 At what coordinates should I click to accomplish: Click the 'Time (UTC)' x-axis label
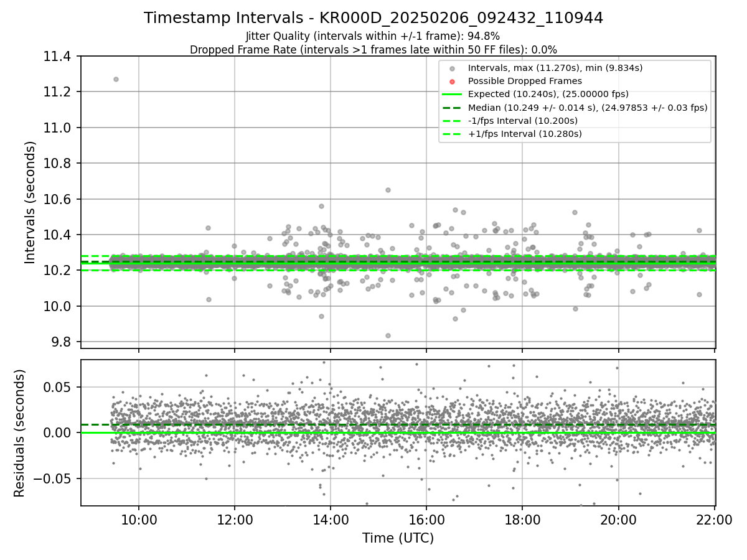point(398,538)
